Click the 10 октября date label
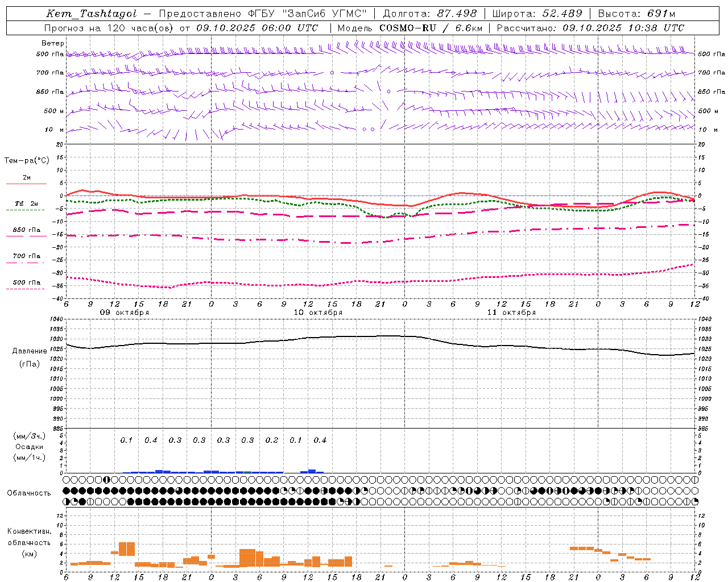The height and width of the screenshot is (582, 728). click(318, 313)
